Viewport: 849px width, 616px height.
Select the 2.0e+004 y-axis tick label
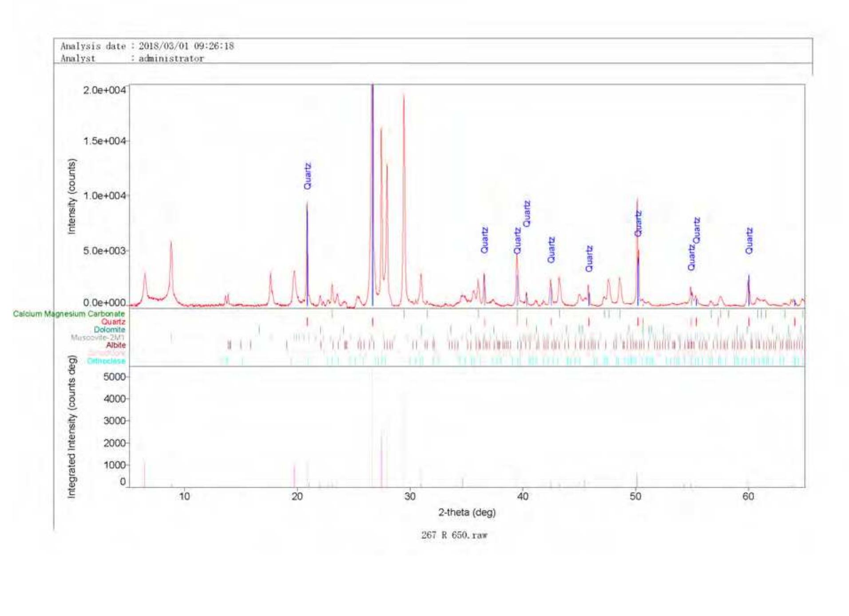(104, 91)
